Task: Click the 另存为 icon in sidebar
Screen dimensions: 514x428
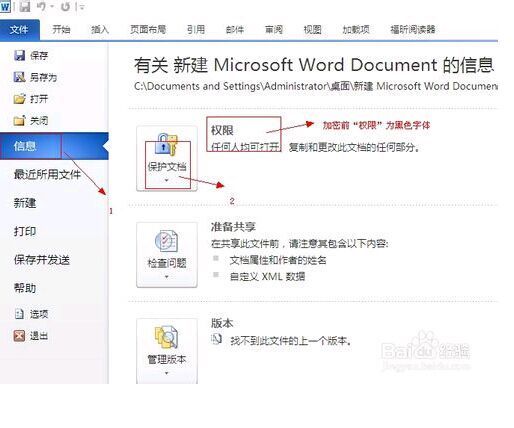Action: click(19, 77)
